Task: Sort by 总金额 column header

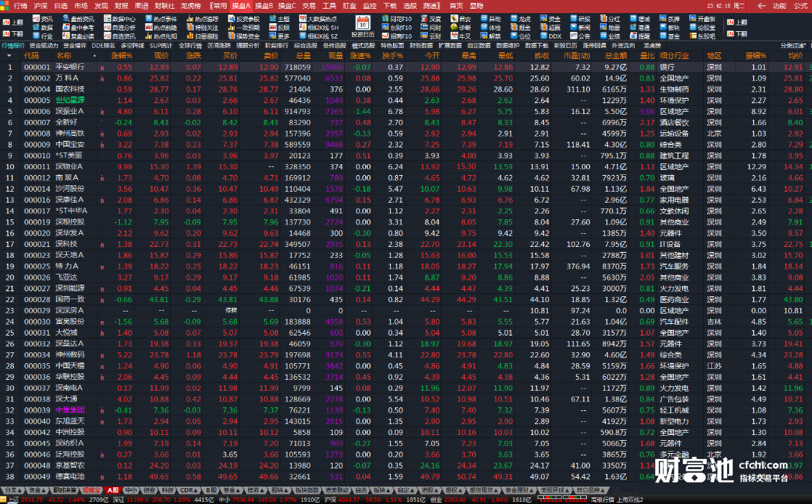Action: (616, 55)
